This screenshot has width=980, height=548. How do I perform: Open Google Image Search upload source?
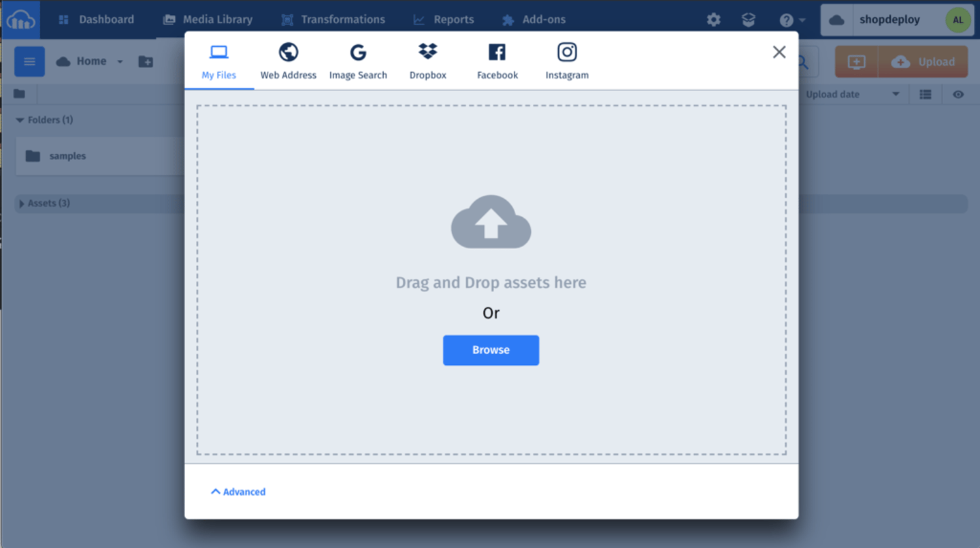point(358,60)
